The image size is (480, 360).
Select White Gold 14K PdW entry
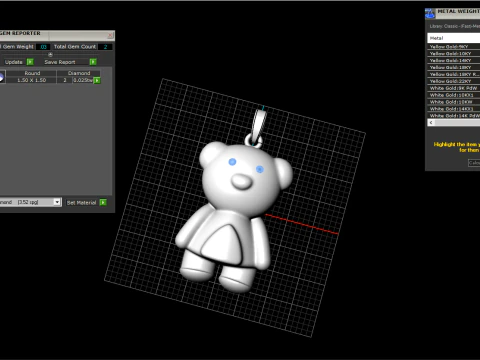(x=454, y=115)
